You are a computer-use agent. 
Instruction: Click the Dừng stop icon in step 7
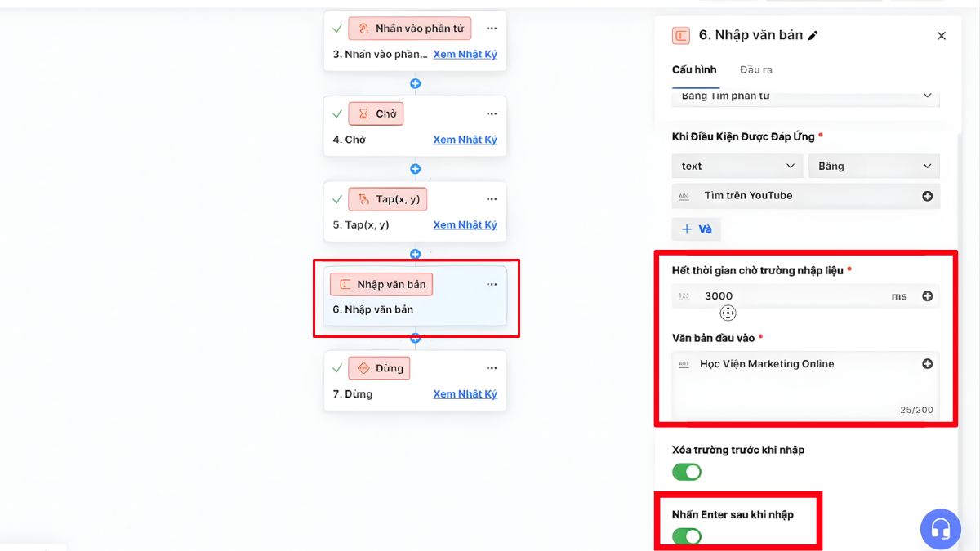click(363, 368)
